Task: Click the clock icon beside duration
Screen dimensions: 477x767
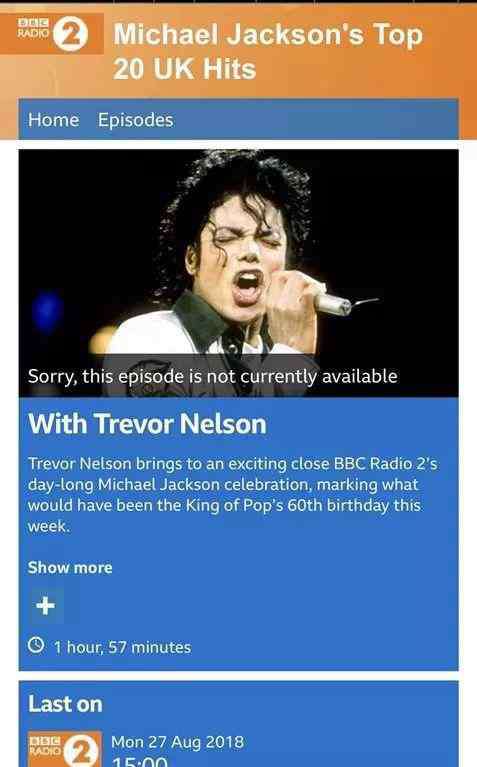Action: [36, 645]
